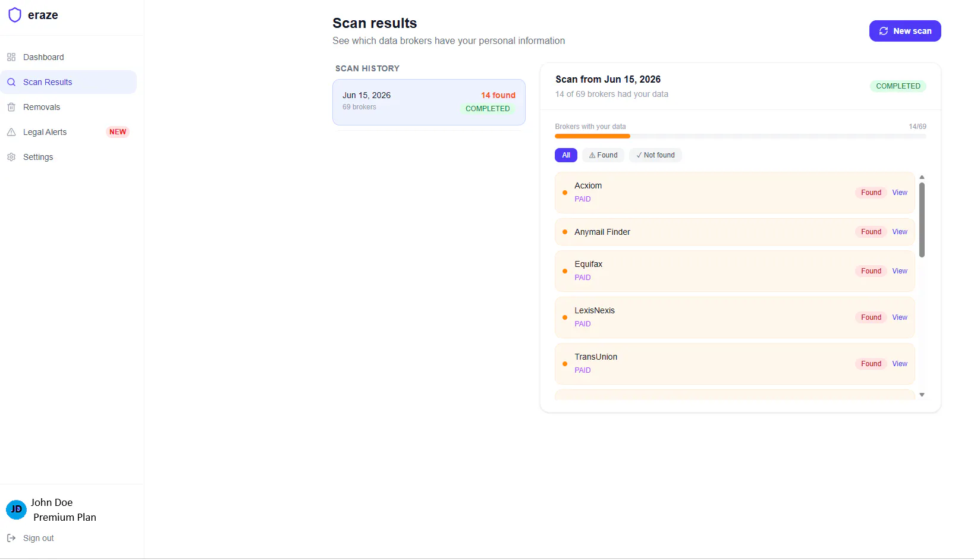This screenshot has width=974, height=560.
Task: Sign out of the account
Action: pyautogui.click(x=38, y=538)
